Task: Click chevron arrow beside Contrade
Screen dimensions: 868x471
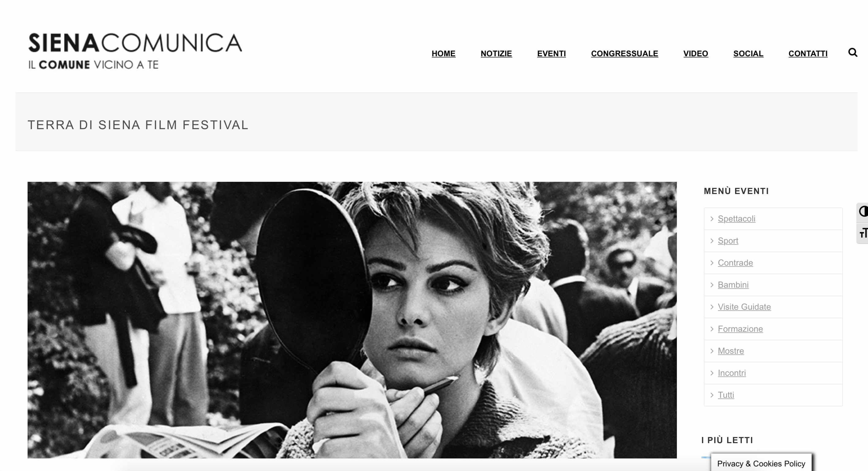Action: (x=712, y=263)
